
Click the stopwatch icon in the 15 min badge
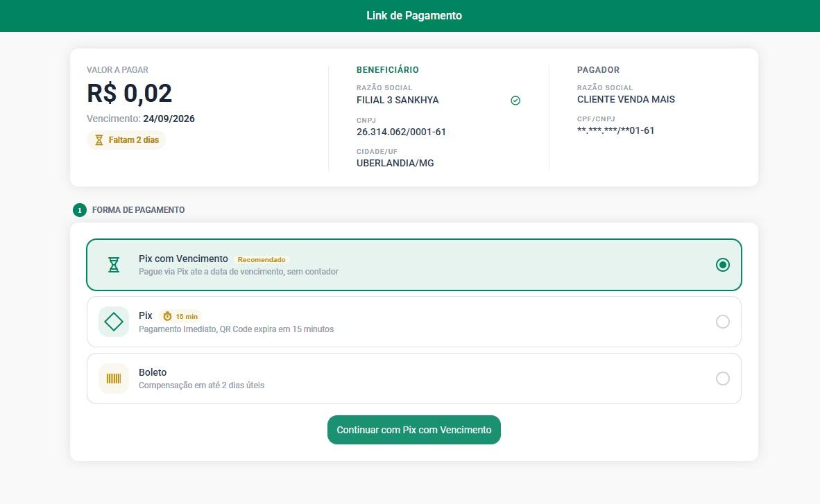pos(167,316)
